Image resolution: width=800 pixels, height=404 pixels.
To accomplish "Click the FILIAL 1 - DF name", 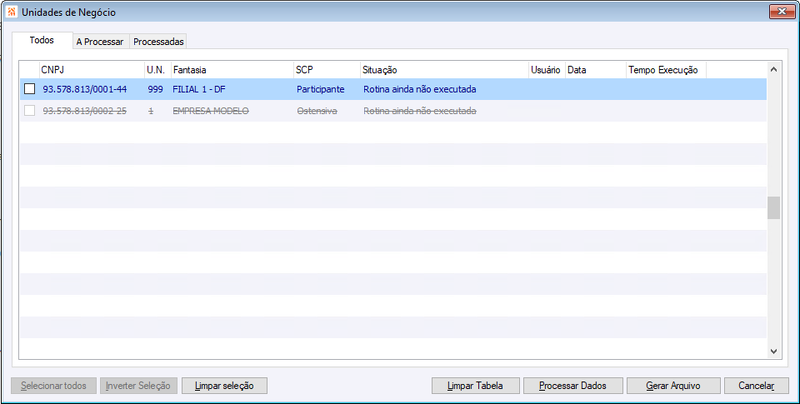I will (x=199, y=89).
